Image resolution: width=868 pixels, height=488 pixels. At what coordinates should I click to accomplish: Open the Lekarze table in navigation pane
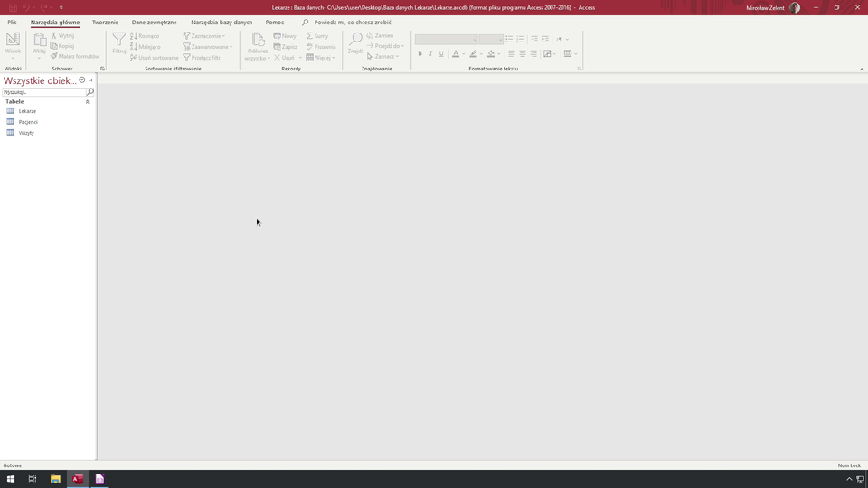27,111
